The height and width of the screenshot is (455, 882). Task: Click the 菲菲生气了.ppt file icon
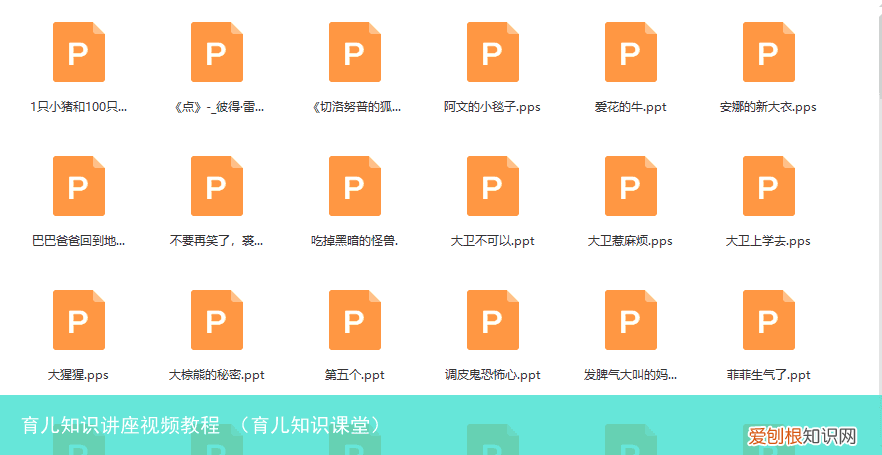tap(769, 320)
